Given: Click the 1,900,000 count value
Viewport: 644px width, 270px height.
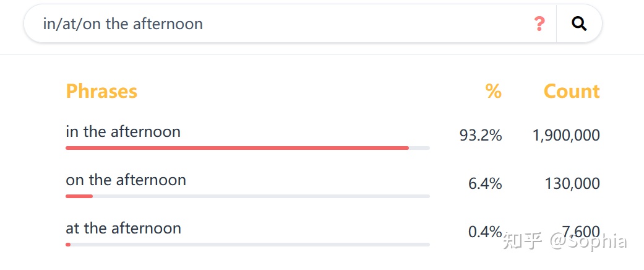Looking at the screenshot, I should [566, 135].
